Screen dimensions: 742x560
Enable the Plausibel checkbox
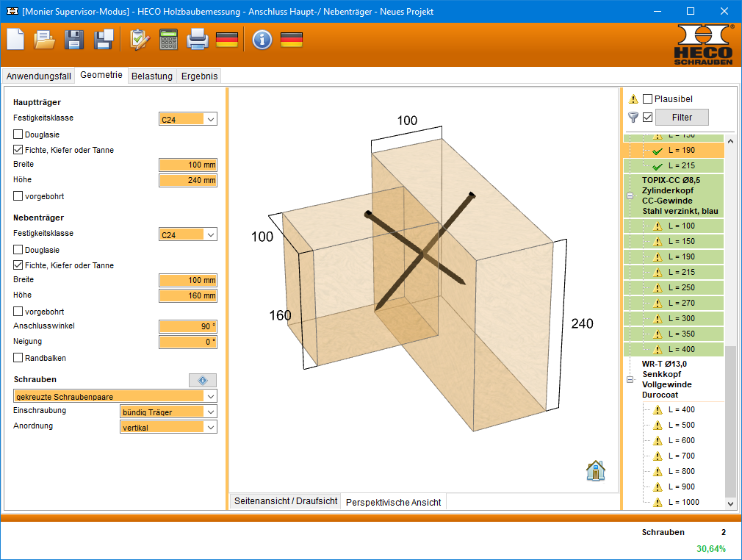[x=647, y=99]
